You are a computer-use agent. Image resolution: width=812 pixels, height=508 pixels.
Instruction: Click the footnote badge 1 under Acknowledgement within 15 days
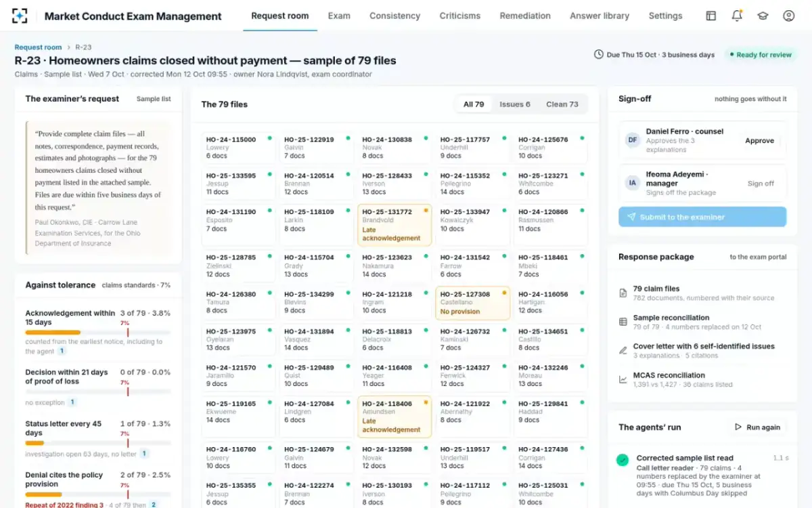[62, 352]
